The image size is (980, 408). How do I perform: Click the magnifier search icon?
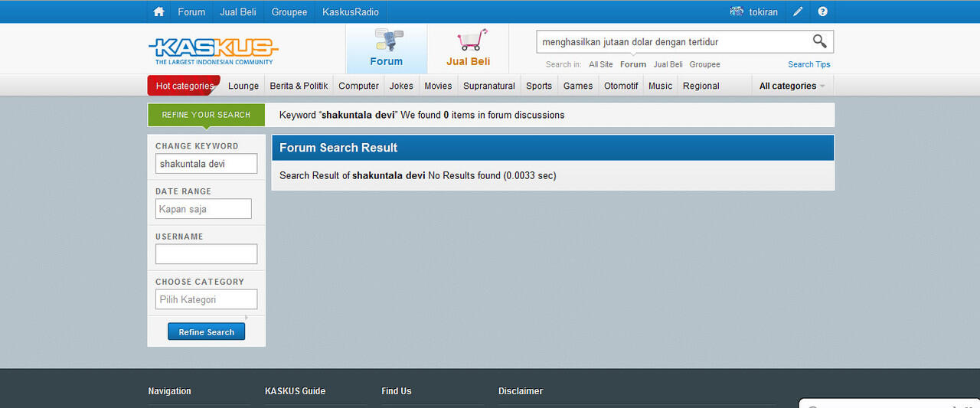819,41
